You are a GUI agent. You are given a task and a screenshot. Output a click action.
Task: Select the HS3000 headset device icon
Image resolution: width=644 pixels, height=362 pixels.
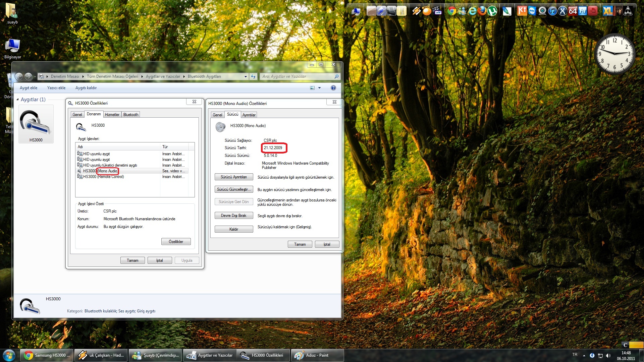36,124
